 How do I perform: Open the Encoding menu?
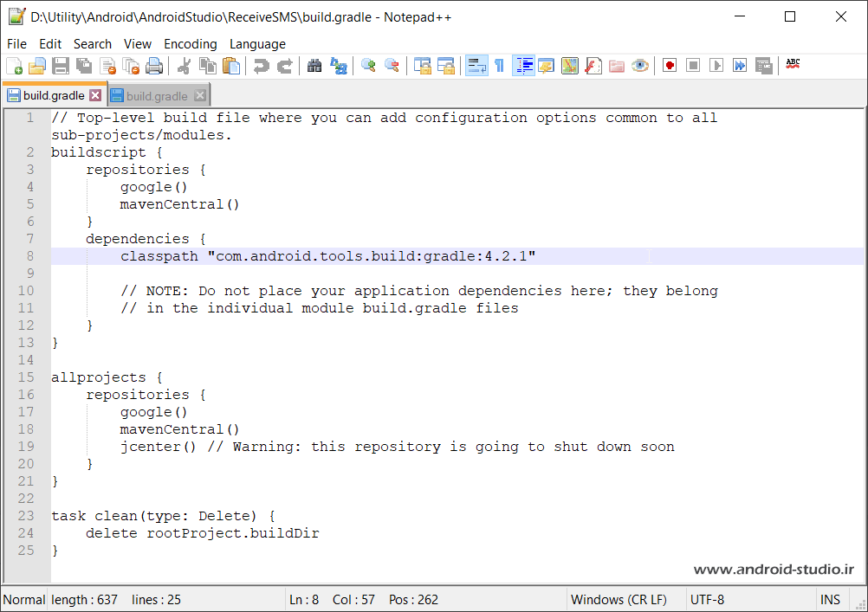coord(190,43)
